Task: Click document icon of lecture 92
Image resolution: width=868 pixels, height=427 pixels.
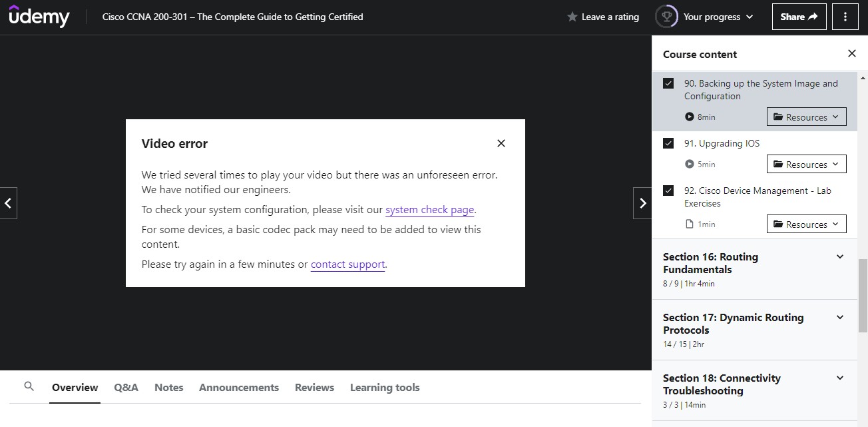Action: coord(690,224)
